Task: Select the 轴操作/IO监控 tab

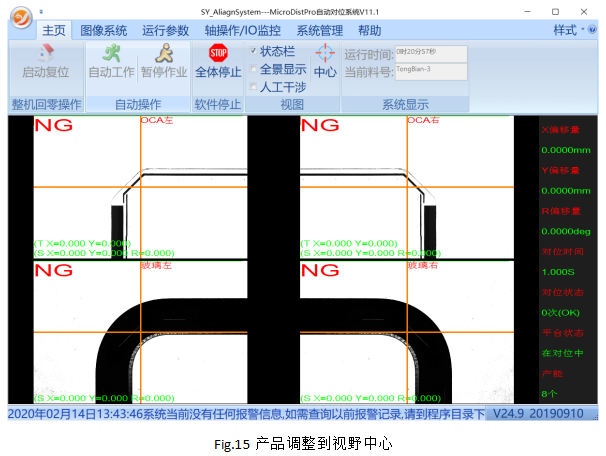Action: pyautogui.click(x=243, y=31)
